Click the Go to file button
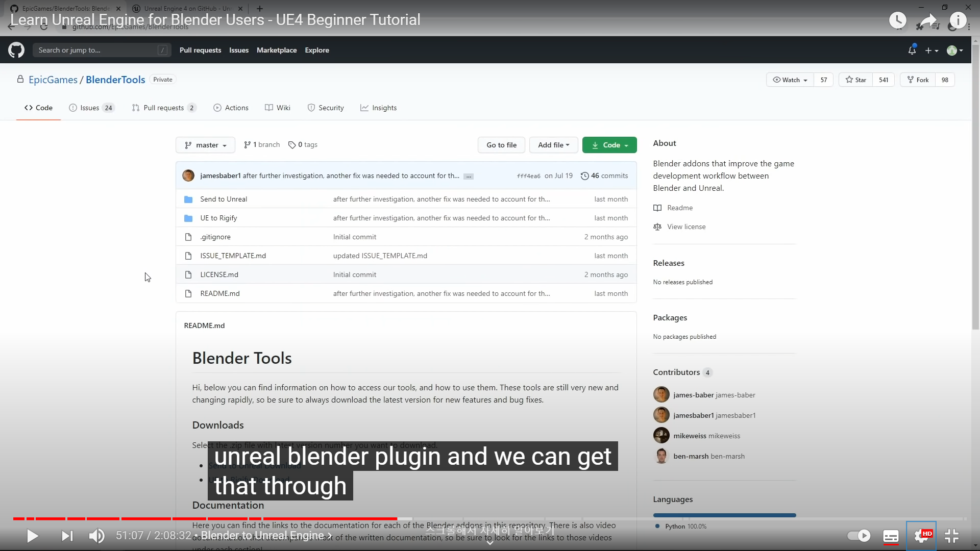 tap(501, 145)
